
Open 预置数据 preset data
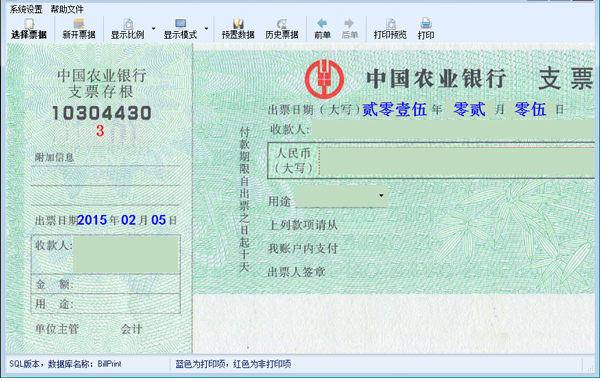pyautogui.click(x=238, y=29)
